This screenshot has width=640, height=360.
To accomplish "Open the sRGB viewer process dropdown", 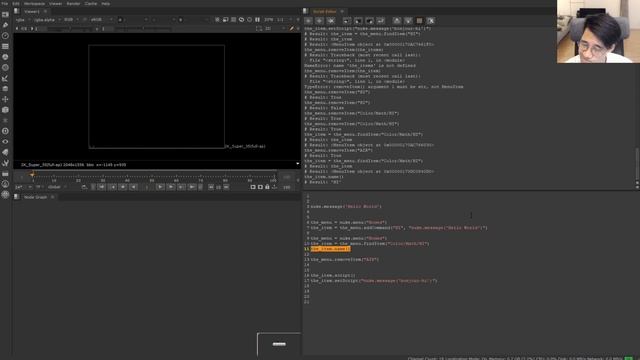I will click(x=101, y=20).
